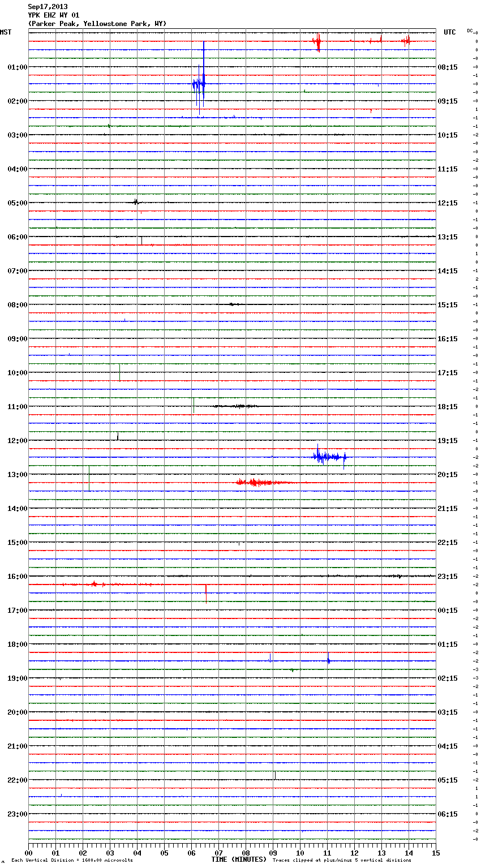Click the 17:15 UTC time label
The width and height of the screenshot is (481, 868).
pyautogui.click(x=448, y=373)
